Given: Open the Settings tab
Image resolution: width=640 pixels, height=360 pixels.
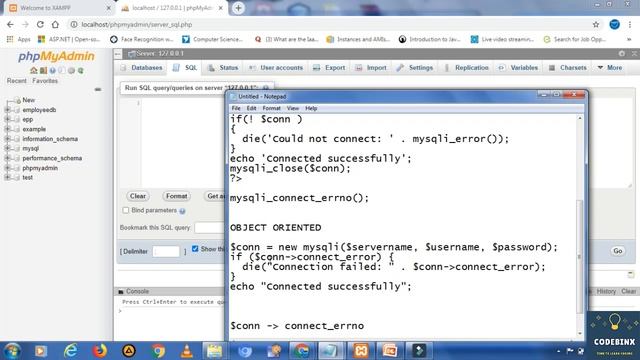Looking at the screenshot, I should pos(415,68).
